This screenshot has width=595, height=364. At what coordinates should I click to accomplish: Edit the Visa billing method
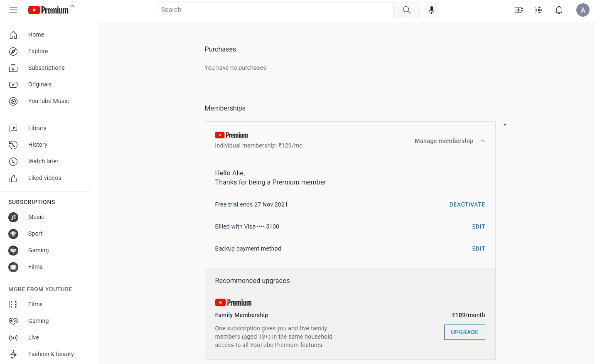click(479, 226)
